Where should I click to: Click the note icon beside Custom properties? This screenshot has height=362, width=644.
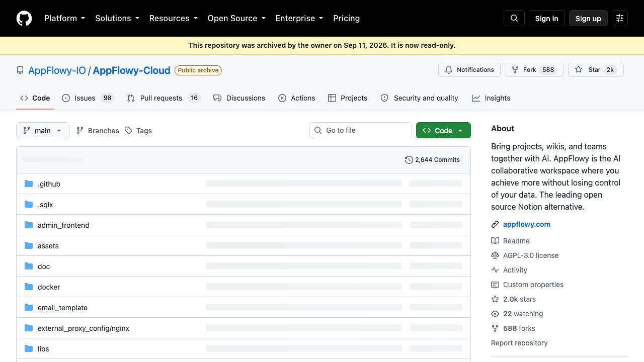[495, 285]
